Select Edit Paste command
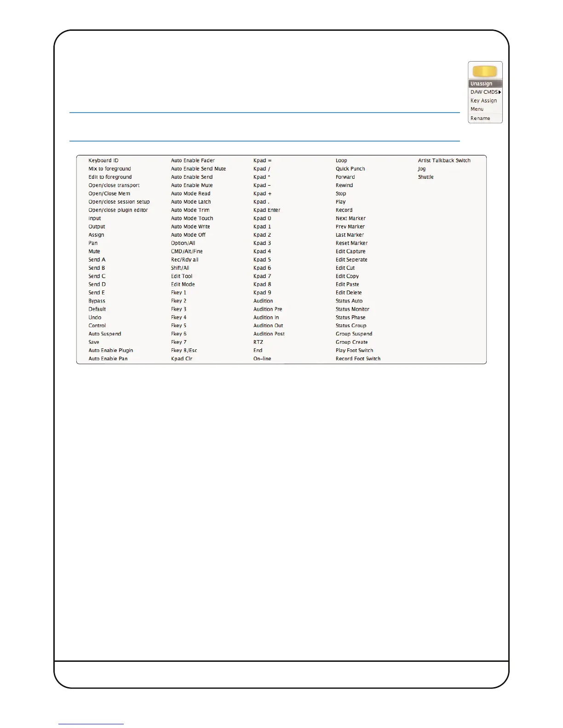Screen dimensions: 563x728 [x=347, y=284]
